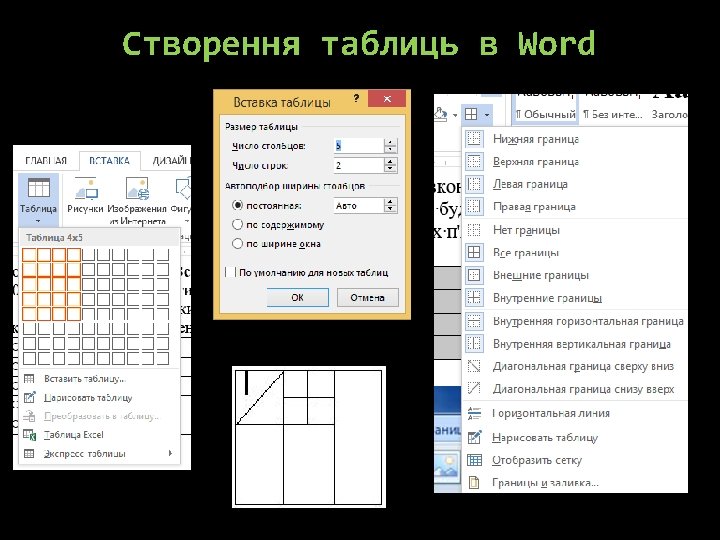Viewport: 720px width, 540px height.
Task: Click the Таблица table icon in ribbon
Action: click(39, 188)
